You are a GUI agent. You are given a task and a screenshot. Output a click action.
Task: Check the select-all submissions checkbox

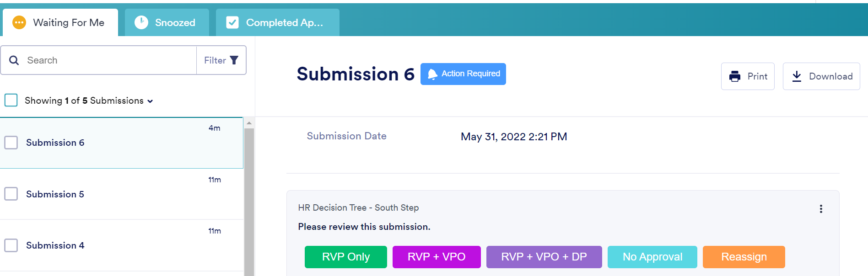tap(11, 100)
